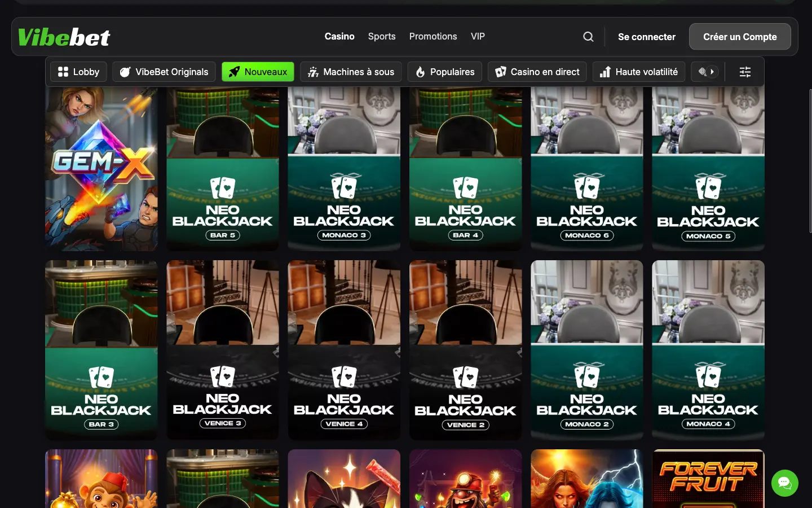This screenshot has width=812, height=508.
Task: Click Créer un Compte button
Action: pos(740,37)
